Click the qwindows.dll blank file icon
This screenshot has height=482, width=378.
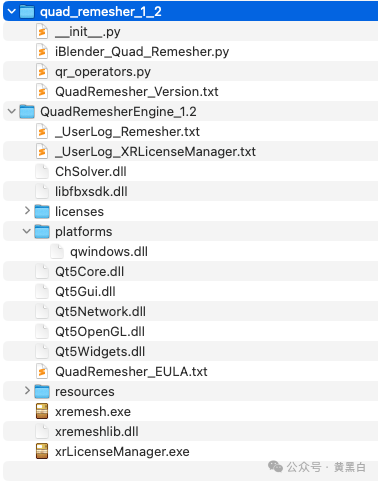click(57, 252)
